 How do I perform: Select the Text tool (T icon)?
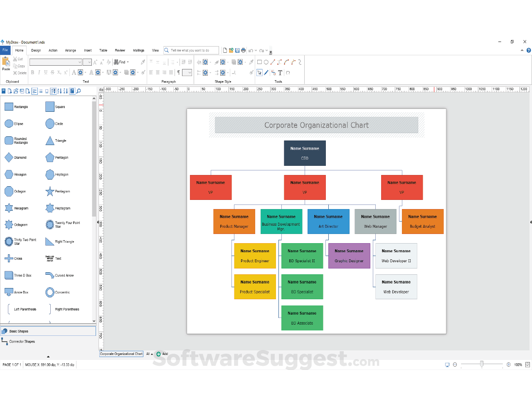click(x=280, y=72)
